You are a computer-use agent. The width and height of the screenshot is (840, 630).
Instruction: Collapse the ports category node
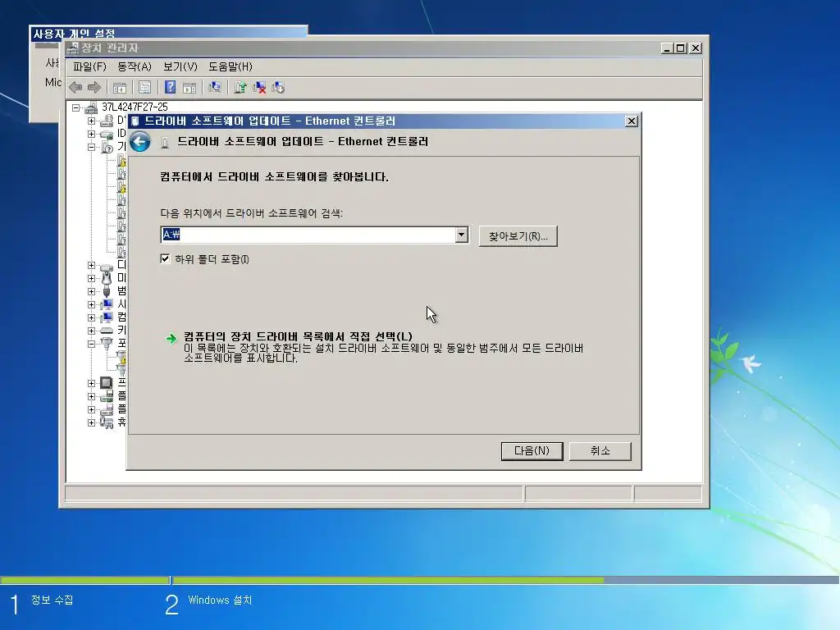point(92,344)
